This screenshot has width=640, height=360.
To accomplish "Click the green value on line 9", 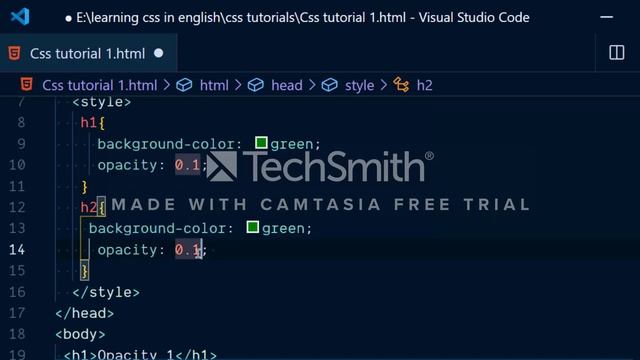I will [x=291, y=144].
